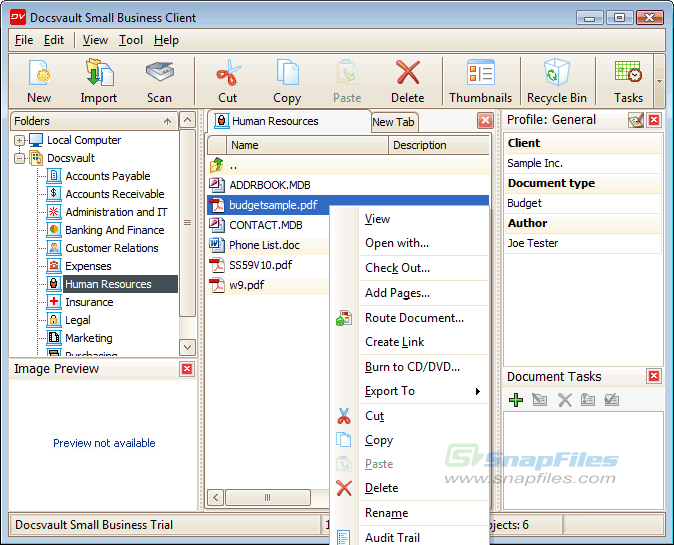This screenshot has height=545, width=674.
Task: Open the Recycle Bin
Action: pyautogui.click(x=557, y=81)
